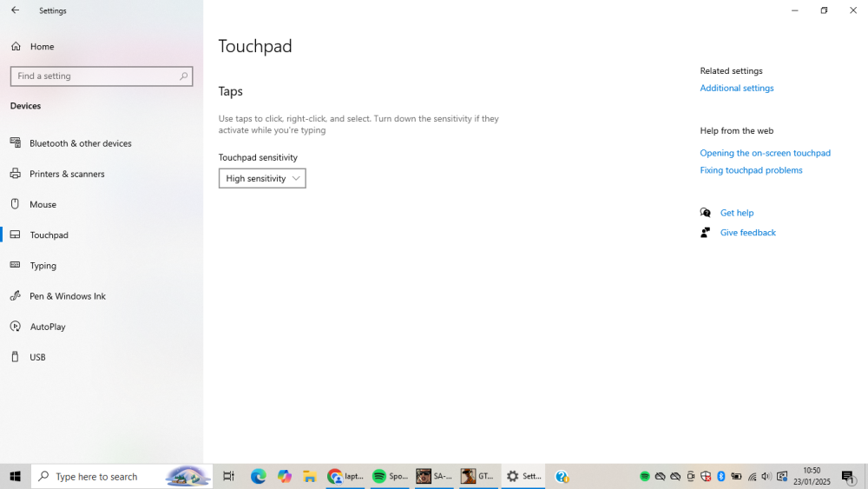Click the Settings taskbar button

coord(523,476)
